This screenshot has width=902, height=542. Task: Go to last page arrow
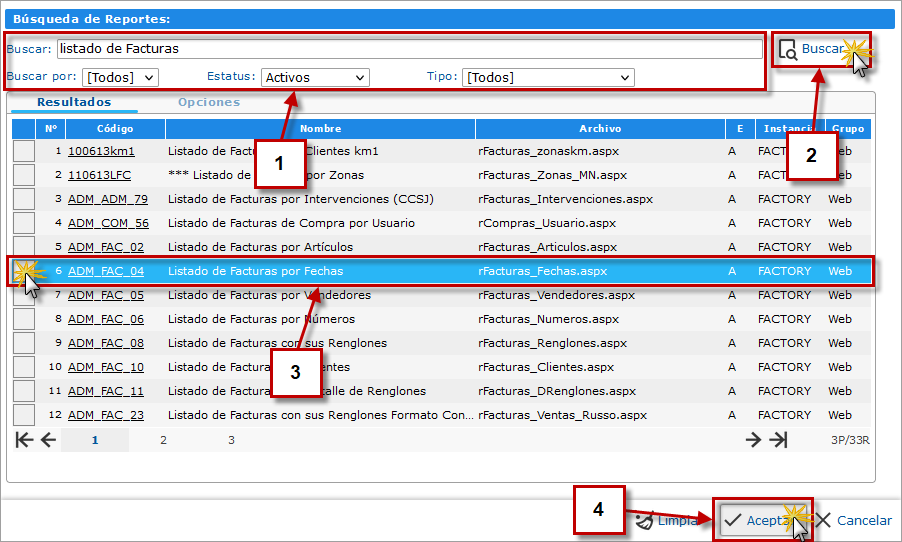point(778,440)
